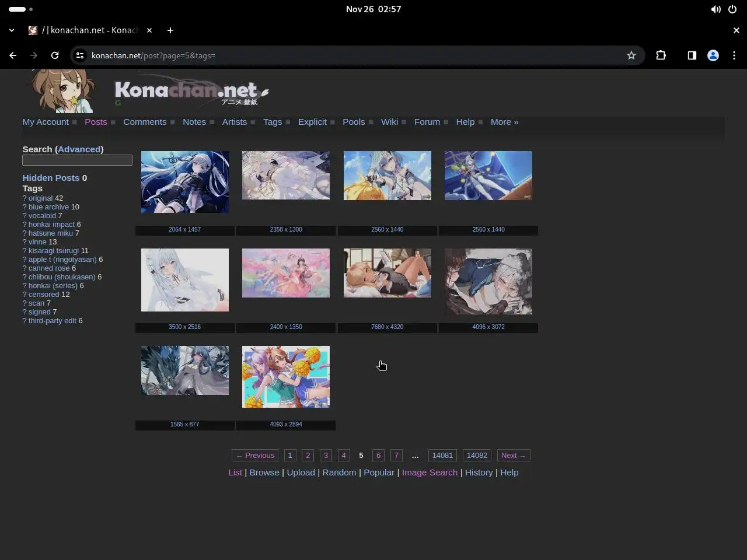
Task: Open the clock showing Nov 26 02:57
Action: 373,9
